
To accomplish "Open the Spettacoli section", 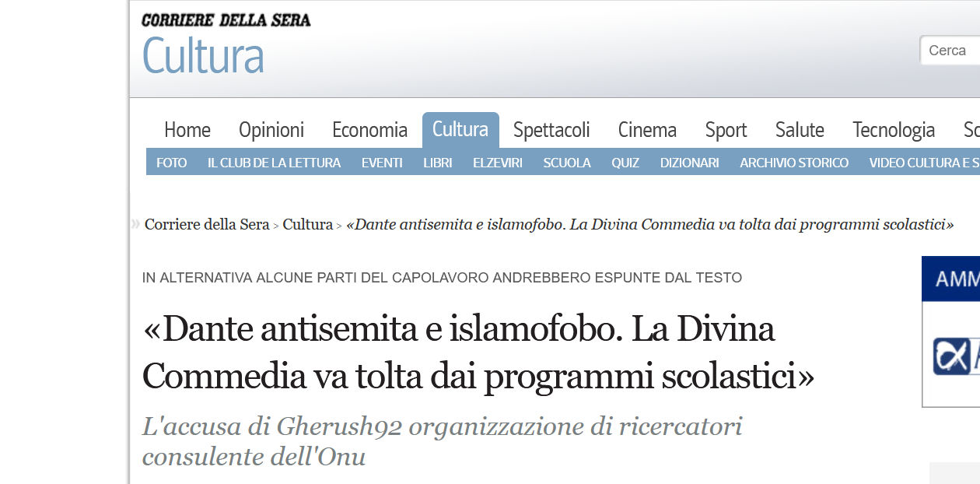I will (x=551, y=130).
